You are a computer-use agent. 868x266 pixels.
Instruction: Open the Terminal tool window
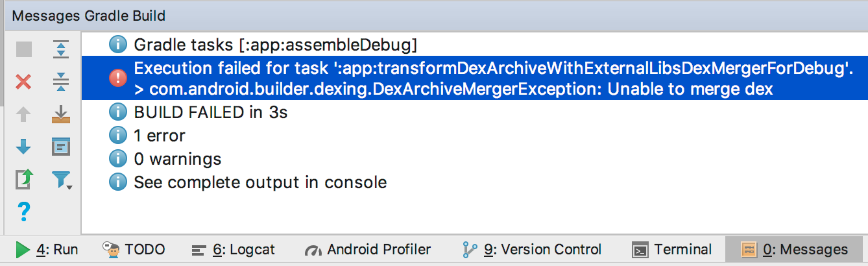(x=672, y=250)
